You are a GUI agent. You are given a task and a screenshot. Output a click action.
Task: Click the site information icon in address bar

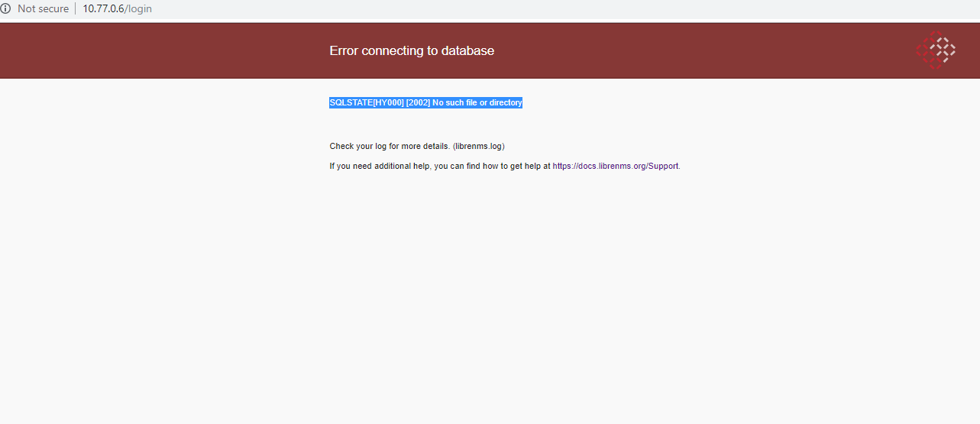[x=6, y=9]
